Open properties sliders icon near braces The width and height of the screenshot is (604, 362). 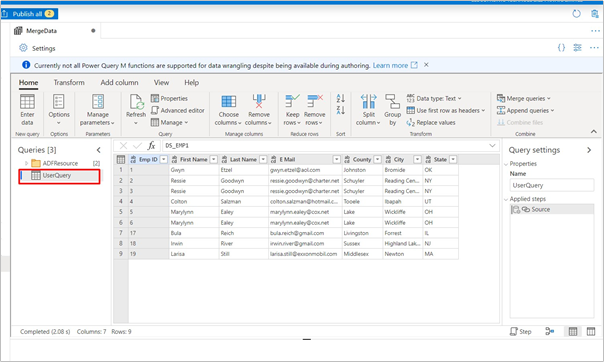577,48
